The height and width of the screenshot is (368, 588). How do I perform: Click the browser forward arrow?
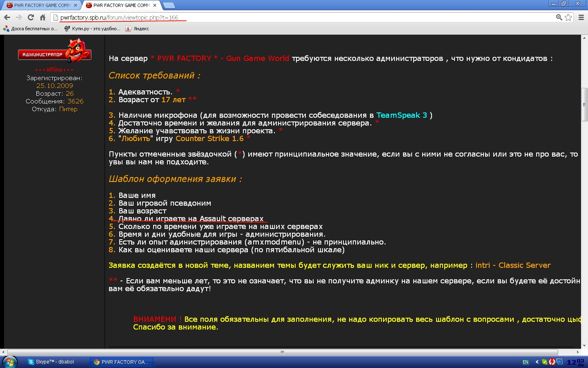pos(19,17)
